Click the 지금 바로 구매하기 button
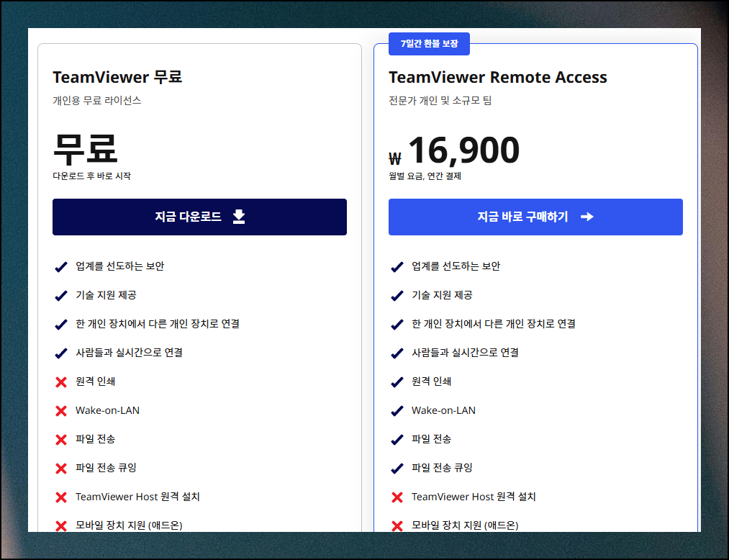The height and width of the screenshot is (560, 729). [535, 217]
